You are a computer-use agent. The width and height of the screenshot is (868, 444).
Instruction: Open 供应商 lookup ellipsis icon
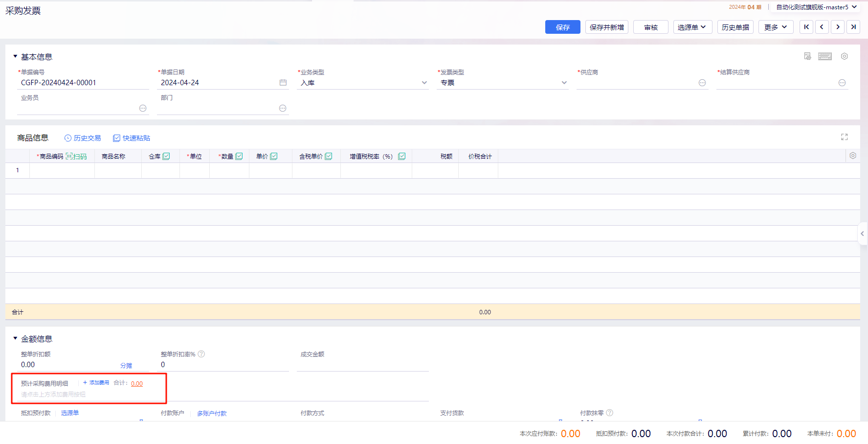click(702, 83)
